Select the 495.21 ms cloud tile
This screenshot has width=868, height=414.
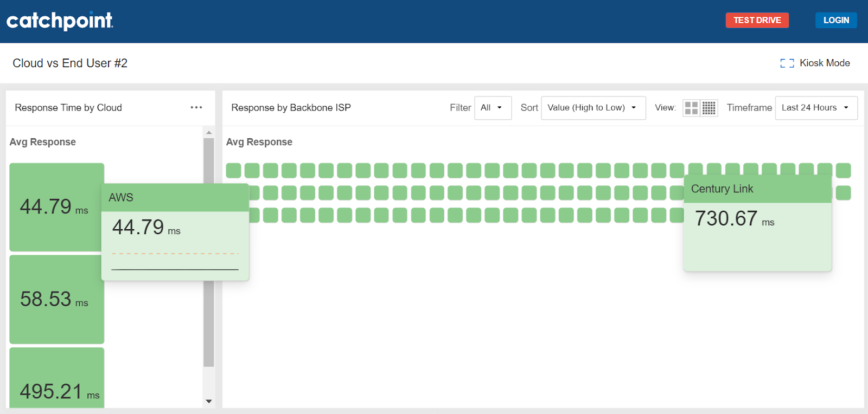(56, 378)
